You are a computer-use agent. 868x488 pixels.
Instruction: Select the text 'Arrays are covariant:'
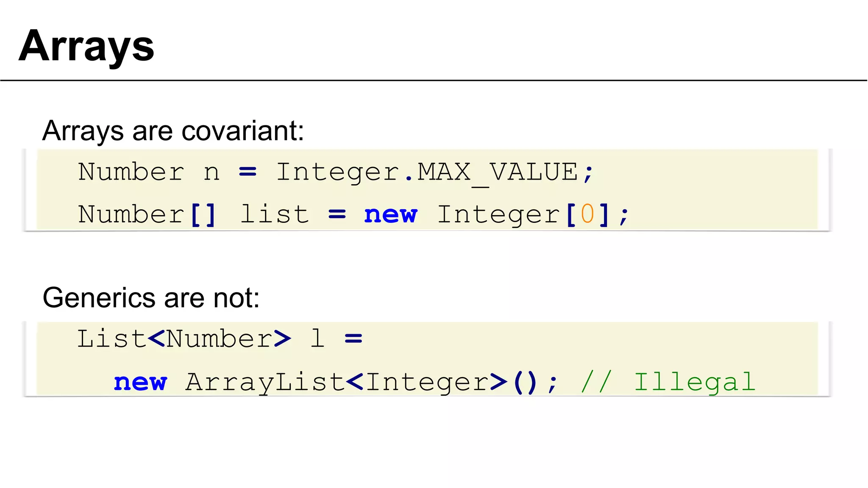tap(173, 131)
